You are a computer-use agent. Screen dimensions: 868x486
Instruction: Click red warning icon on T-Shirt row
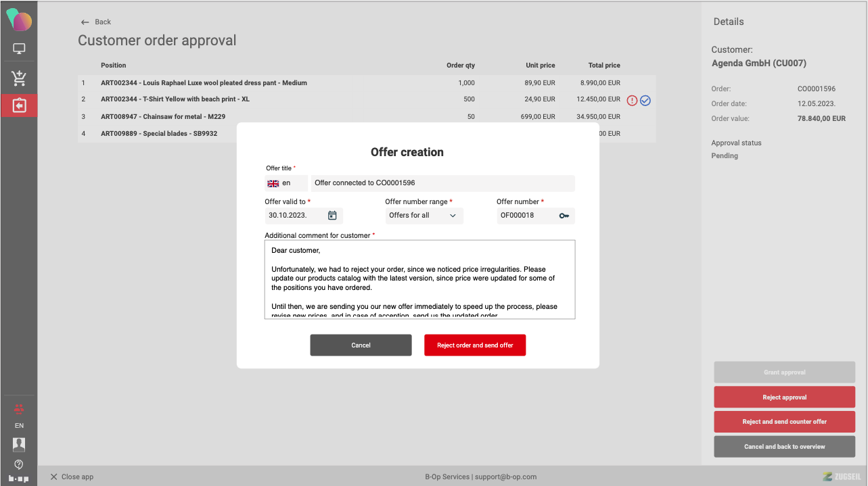coord(632,100)
